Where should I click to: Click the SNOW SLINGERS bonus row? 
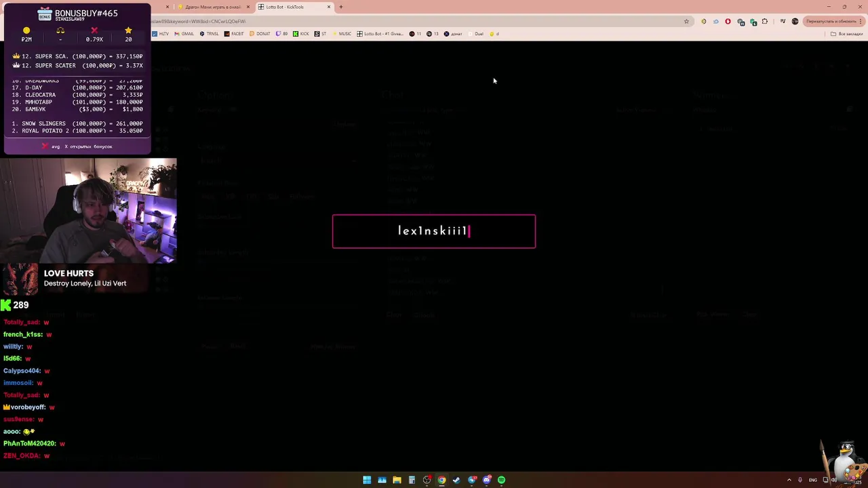click(x=77, y=123)
